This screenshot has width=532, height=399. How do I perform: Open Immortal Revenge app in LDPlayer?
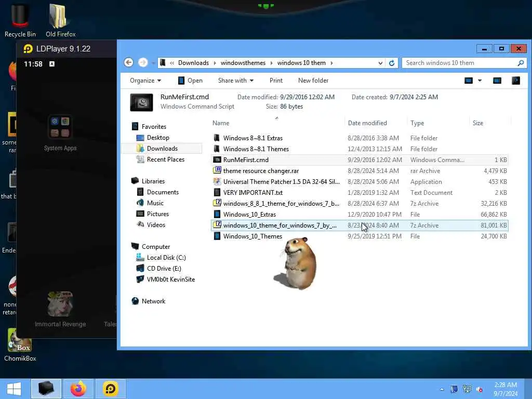[x=60, y=309]
